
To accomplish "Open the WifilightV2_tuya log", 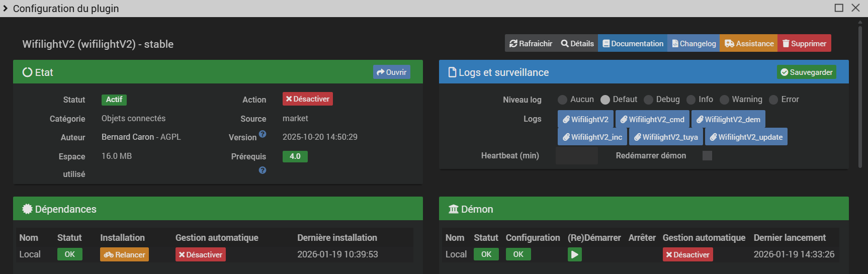I will click(x=666, y=137).
